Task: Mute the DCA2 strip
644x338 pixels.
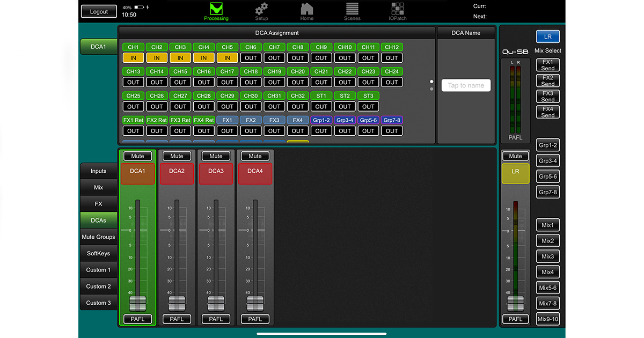Action: coord(177,156)
